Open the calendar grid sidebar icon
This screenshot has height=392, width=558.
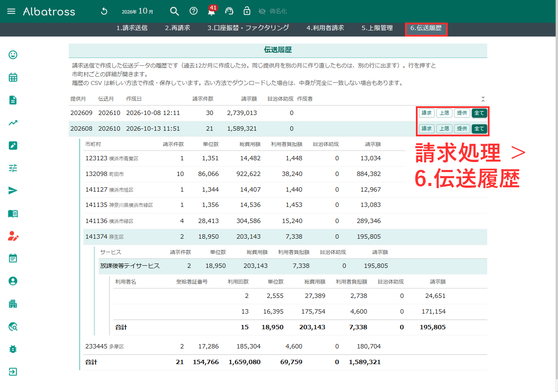click(13, 78)
